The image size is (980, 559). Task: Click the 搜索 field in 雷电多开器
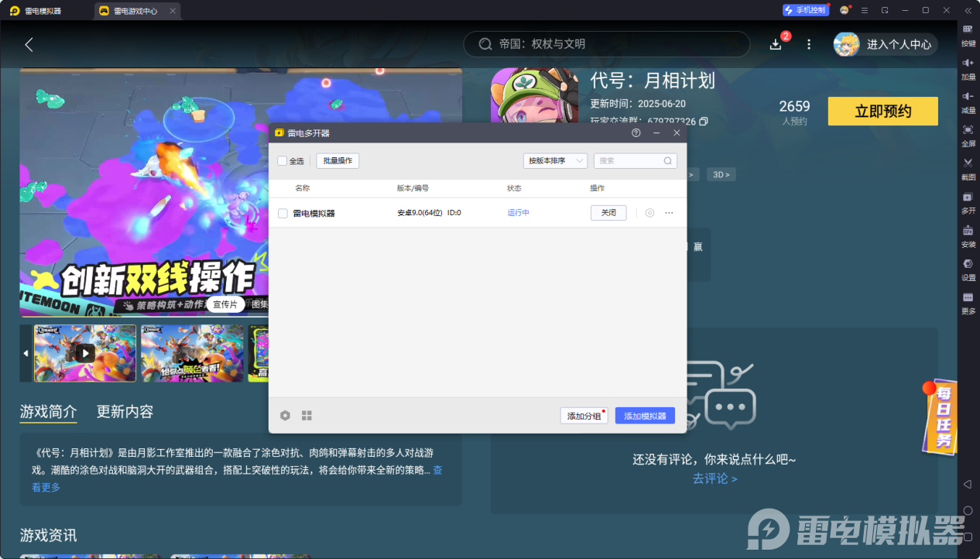(x=635, y=161)
